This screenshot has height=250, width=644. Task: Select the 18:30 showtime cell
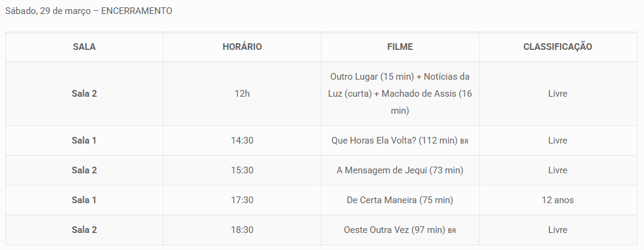(x=242, y=230)
